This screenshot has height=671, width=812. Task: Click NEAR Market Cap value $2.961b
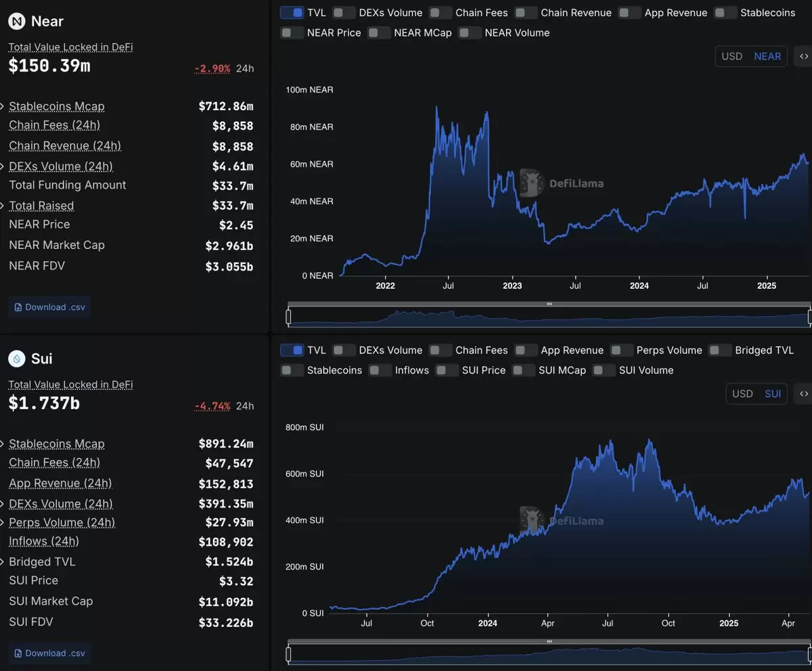[x=229, y=246]
